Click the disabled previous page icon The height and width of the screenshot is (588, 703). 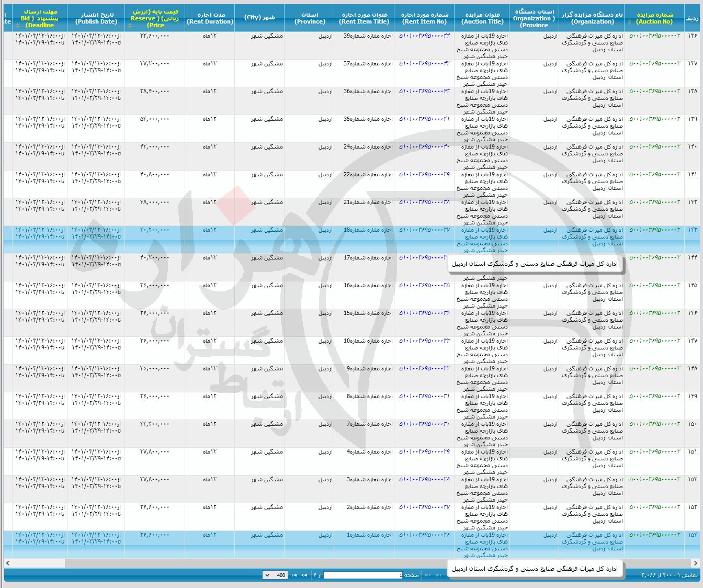[x=428, y=575]
